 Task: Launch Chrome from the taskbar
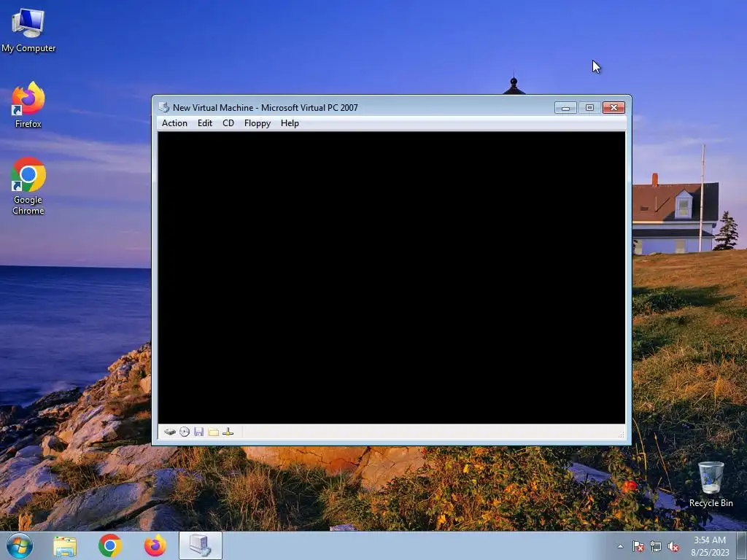point(110,545)
